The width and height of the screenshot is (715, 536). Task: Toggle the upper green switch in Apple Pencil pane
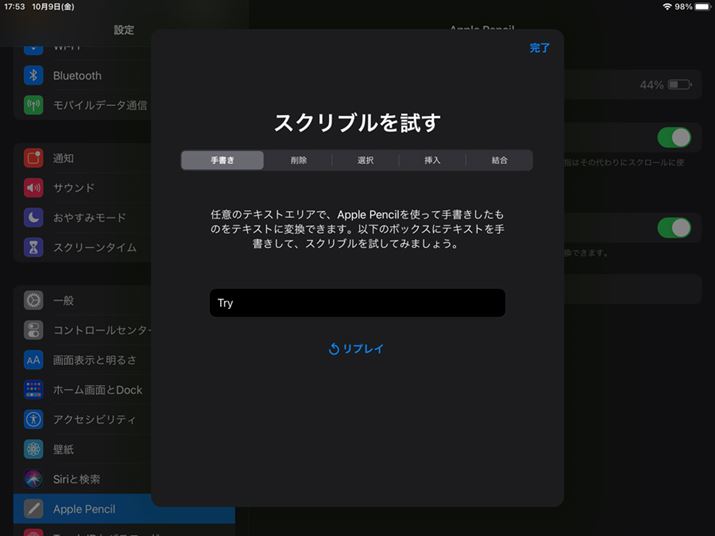(674, 137)
